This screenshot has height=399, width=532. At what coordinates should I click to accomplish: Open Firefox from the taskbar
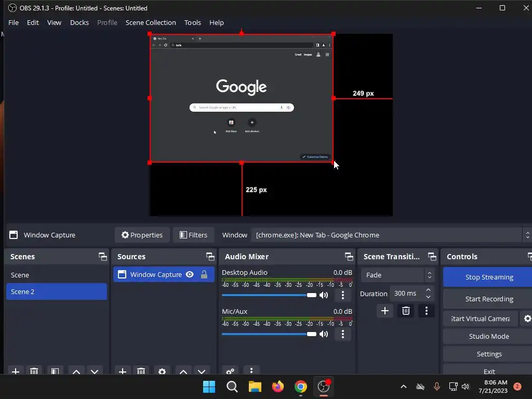[x=278, y=387]
